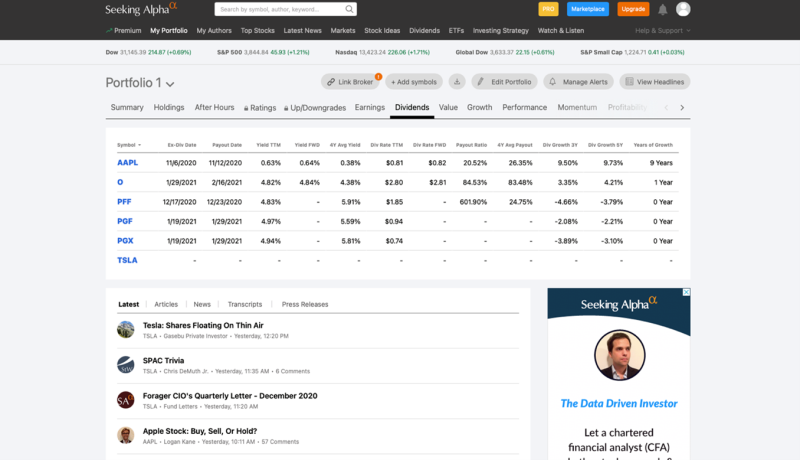
Task: Open the Forager CIO author avatar
Action: click(126, 400)
